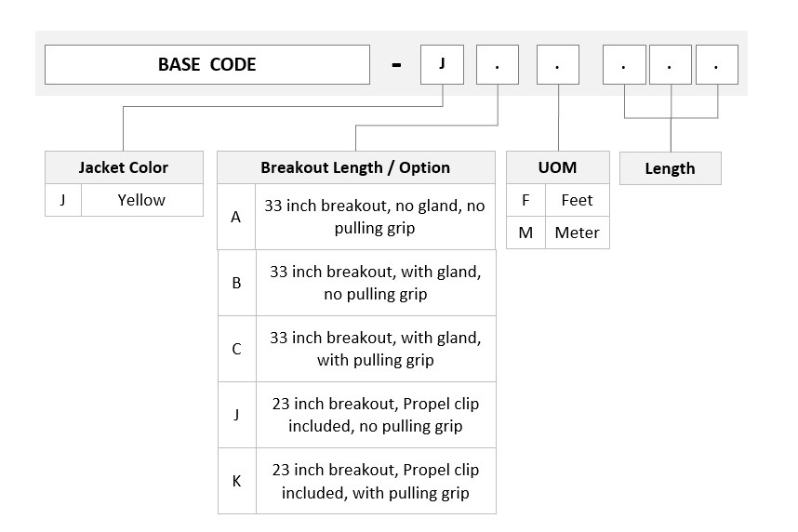798x532 pixels.
Task: Click the M unit code cell
Action: 525,233
